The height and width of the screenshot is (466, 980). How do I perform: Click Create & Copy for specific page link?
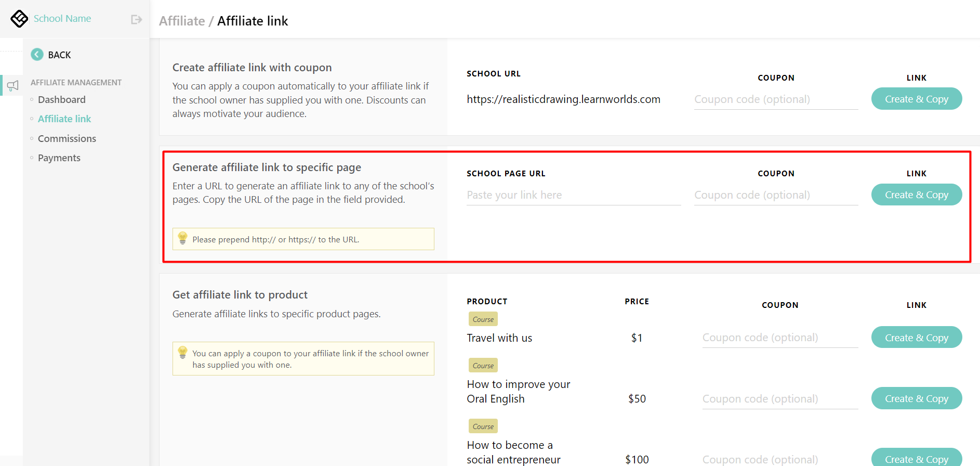pos(916,195)
